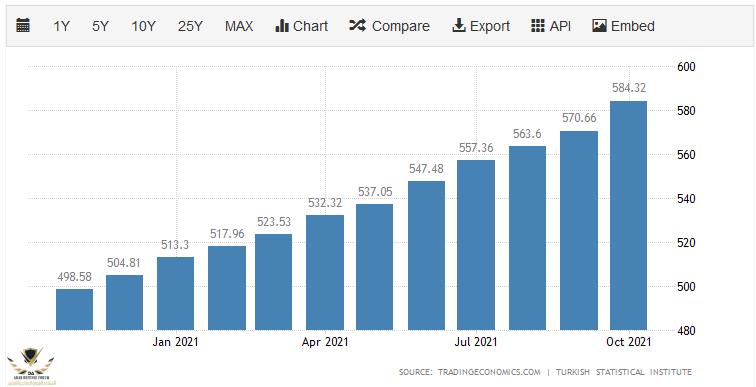Select the 1Y time range
The height and width of the screenshot is (387, 756).
62,26
